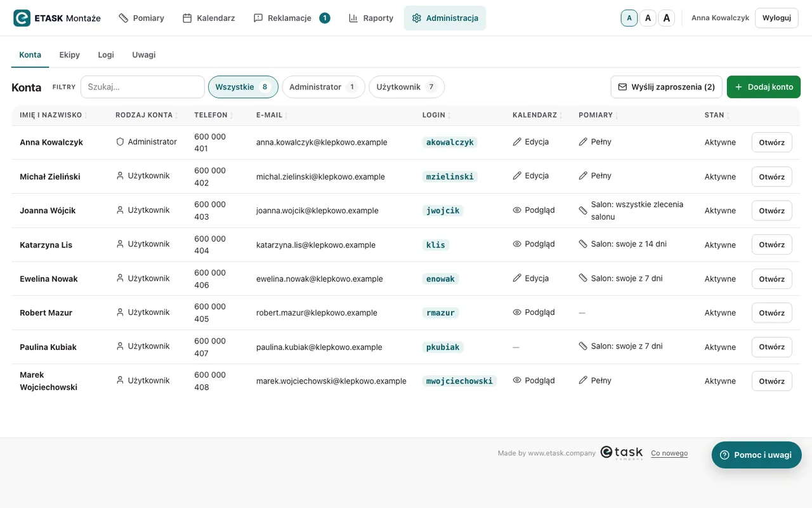Select the Wszystkie filter chip

(243, 87)
